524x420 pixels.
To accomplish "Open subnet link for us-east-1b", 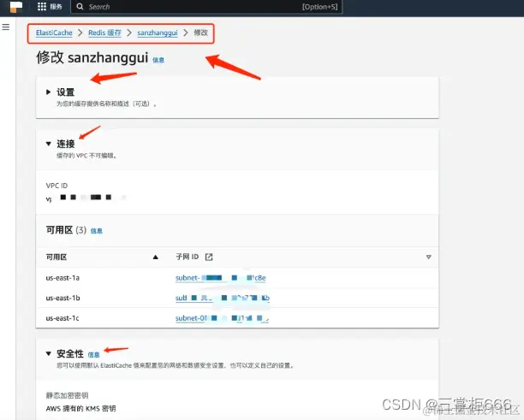I will coord(223,298).
